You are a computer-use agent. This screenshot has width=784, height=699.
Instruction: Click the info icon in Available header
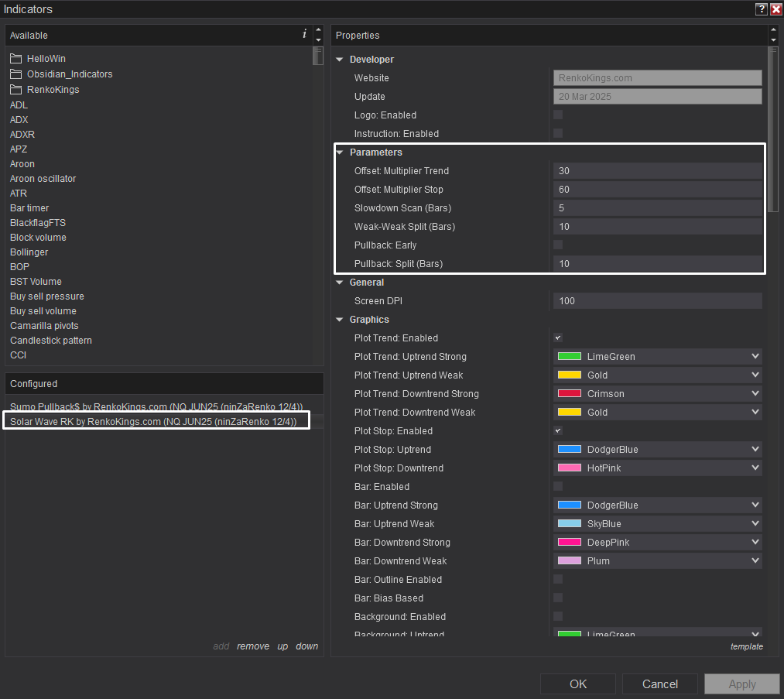click(x=304, y=34)
